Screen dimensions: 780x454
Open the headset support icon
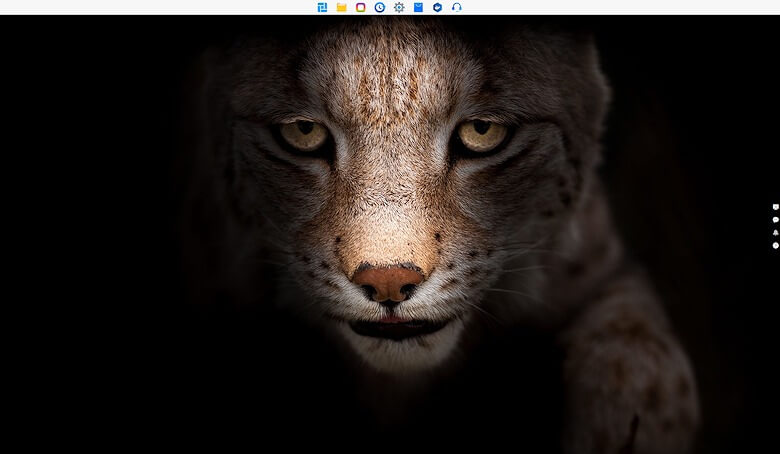tap(457, 7)
